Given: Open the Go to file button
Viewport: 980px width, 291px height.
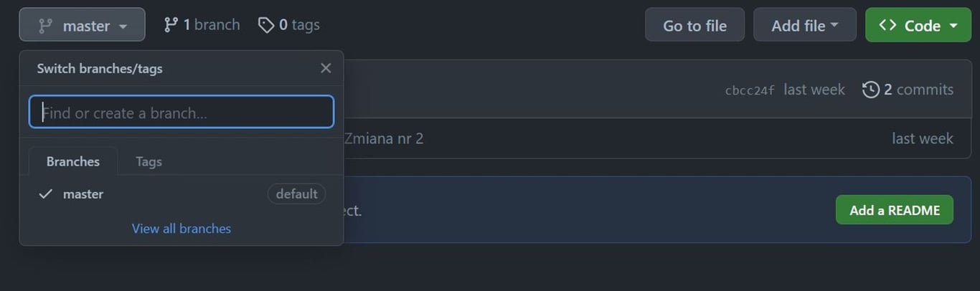Looking at the screenshot, I should coord(694,25).
